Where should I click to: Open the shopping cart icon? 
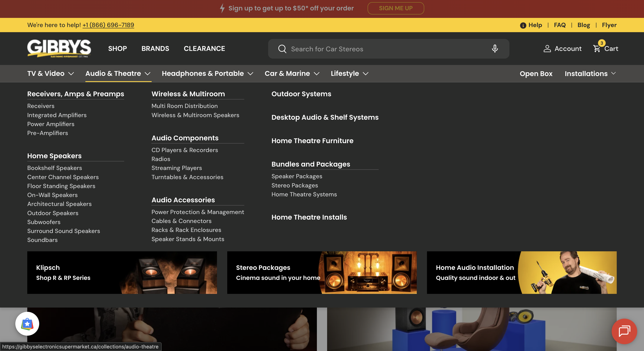(597, 49)
